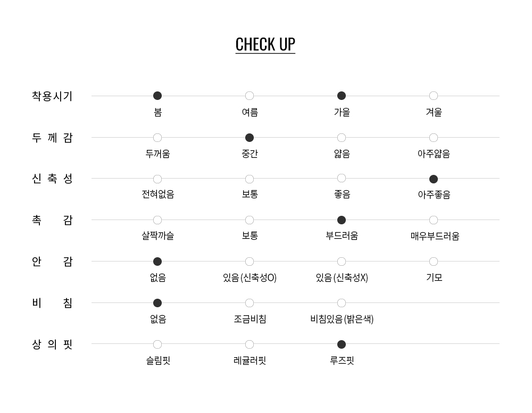The height and width of the screenshot is (413, 532).
Task: Choose 살짝까슬 texture circle
Action: pyautogui.click(x=157, y=220)
